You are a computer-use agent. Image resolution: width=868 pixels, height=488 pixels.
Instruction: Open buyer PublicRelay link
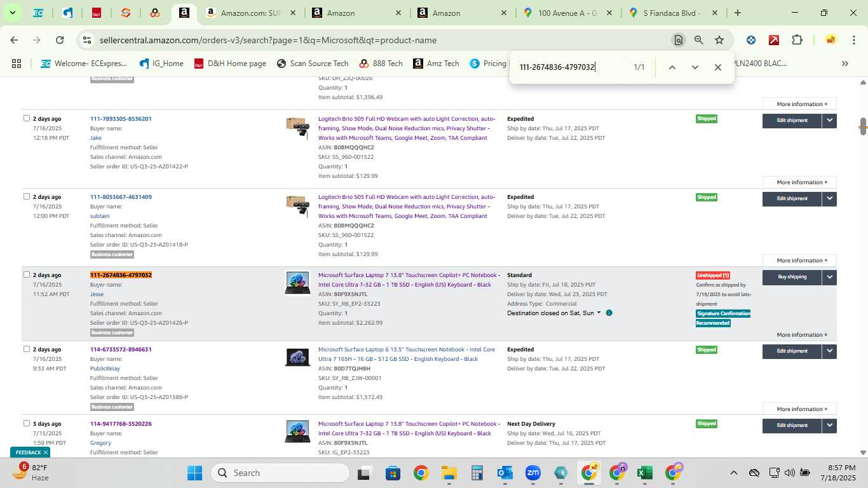[x=105, y=369]
